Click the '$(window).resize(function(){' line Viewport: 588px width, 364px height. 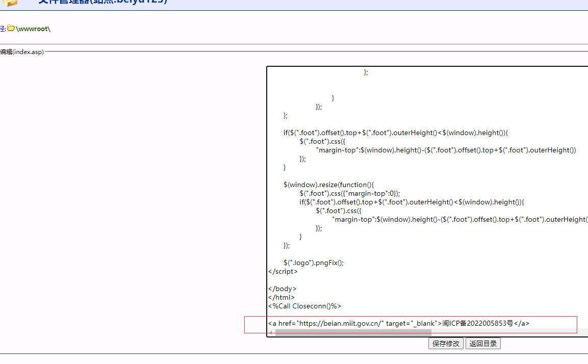[328, 185]
